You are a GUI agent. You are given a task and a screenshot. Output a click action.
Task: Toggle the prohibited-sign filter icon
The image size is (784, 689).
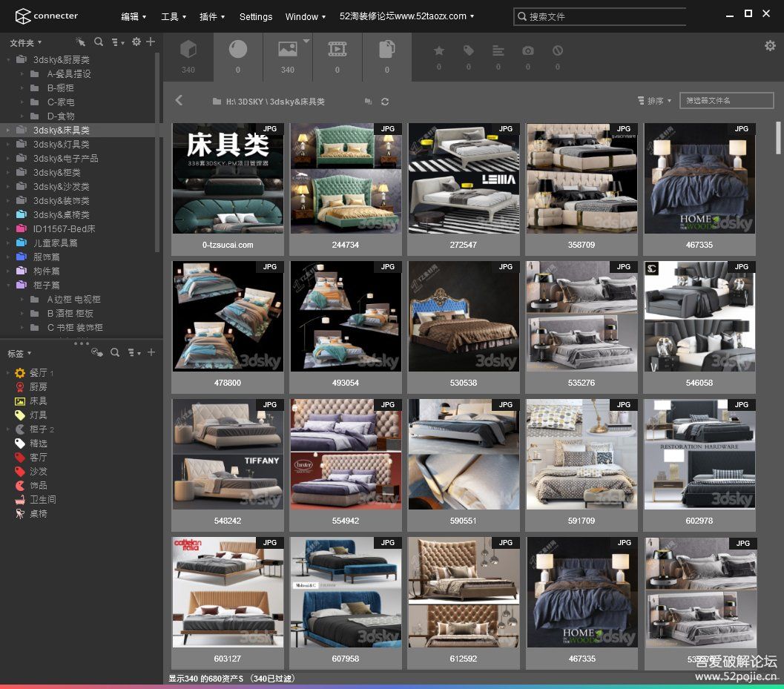558,50
